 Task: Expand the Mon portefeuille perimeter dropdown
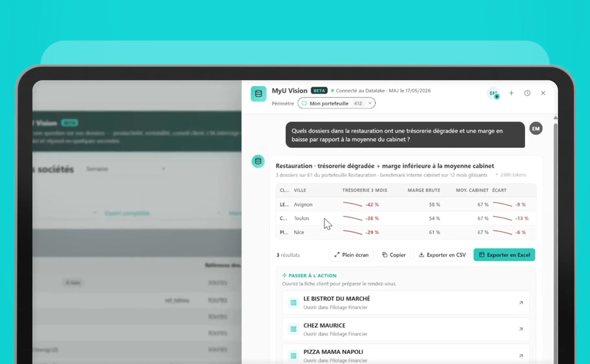point(336,103)
